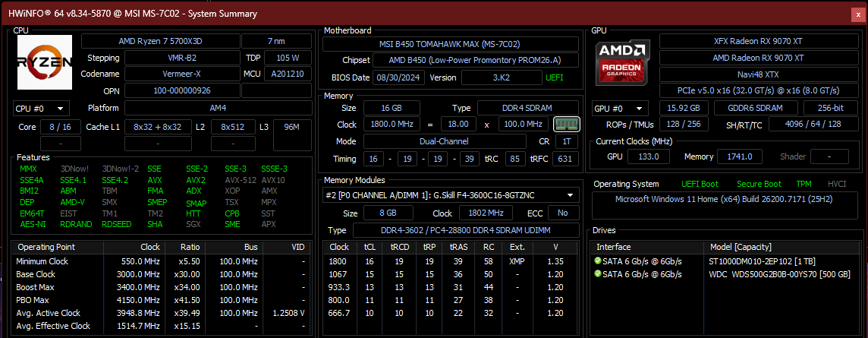Click the memory module chip icon
This screenshot has height=338, width=868.
click(566, 124)
